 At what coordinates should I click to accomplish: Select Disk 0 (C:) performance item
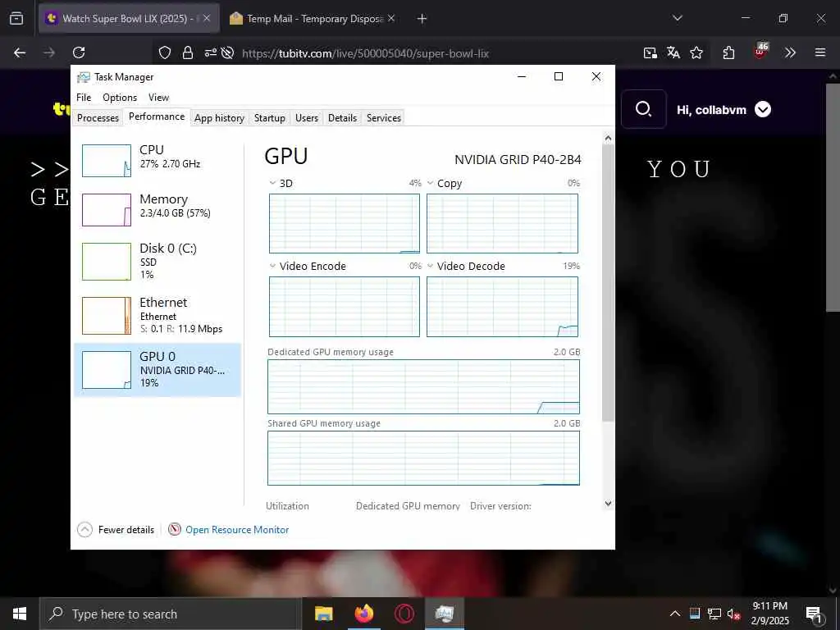(157, 262)
